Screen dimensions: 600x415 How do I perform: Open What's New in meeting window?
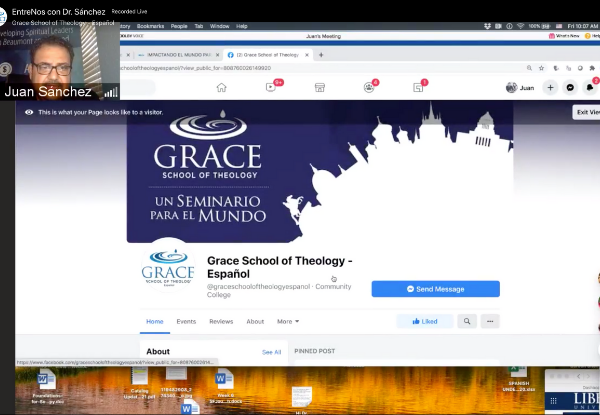tap(564, 36)
